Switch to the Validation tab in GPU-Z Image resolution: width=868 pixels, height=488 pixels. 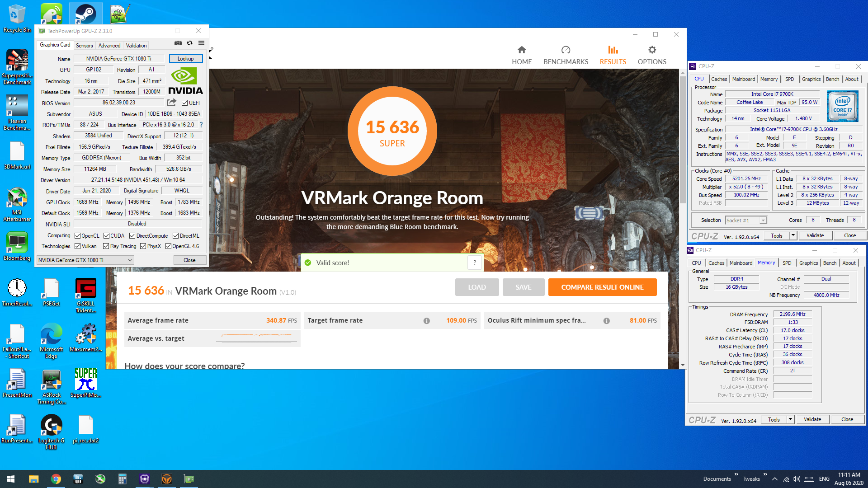coord(136,46)
